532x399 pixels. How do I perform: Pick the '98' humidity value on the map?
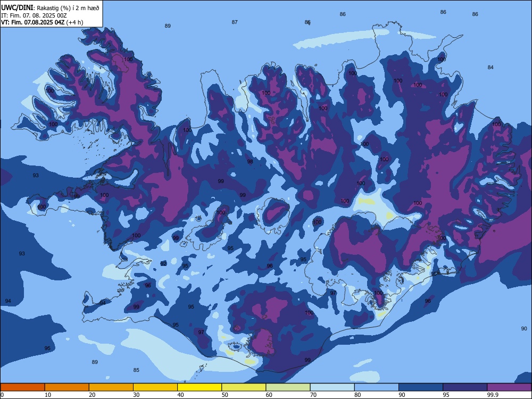[250, 162]
